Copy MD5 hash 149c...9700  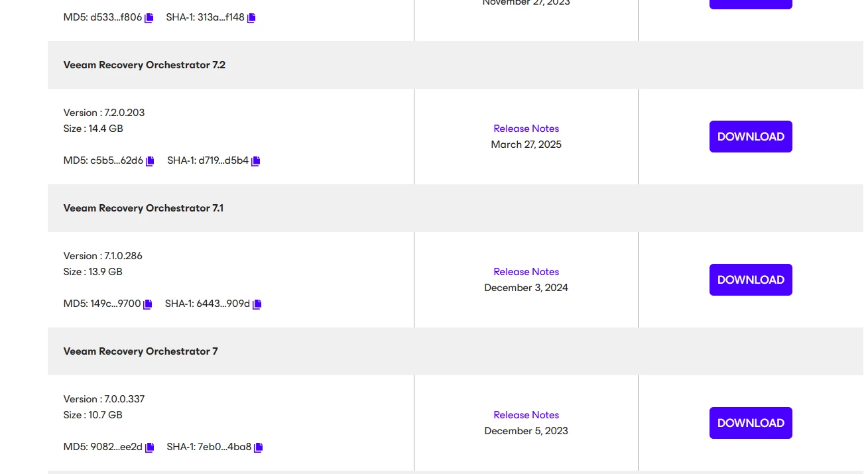point(148,304)
